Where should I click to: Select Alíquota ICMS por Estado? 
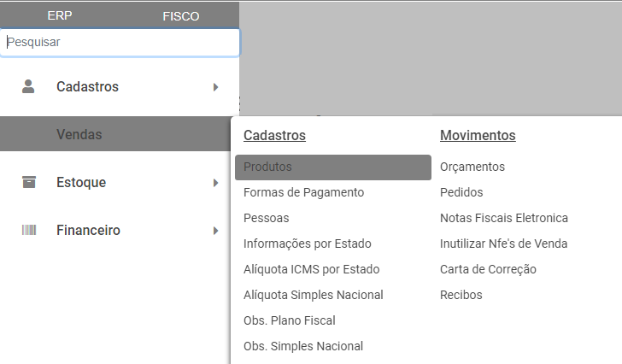click(311, 269)
